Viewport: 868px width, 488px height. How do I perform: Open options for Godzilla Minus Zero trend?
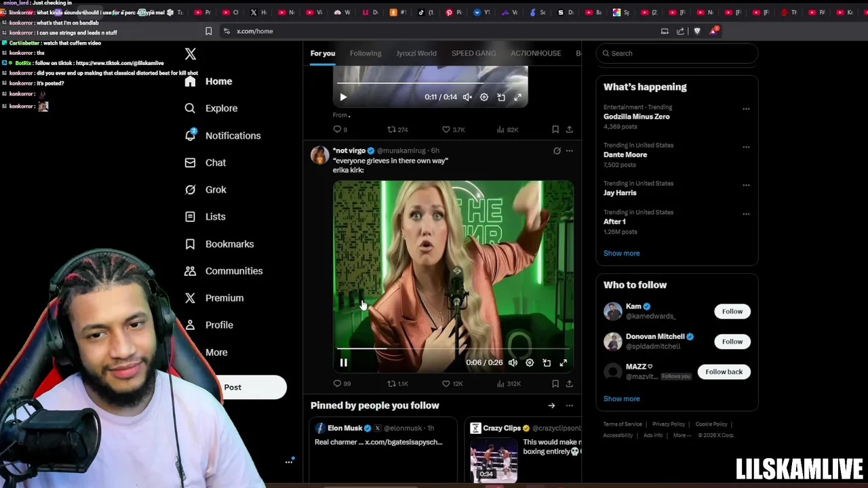tap(746, 108)
